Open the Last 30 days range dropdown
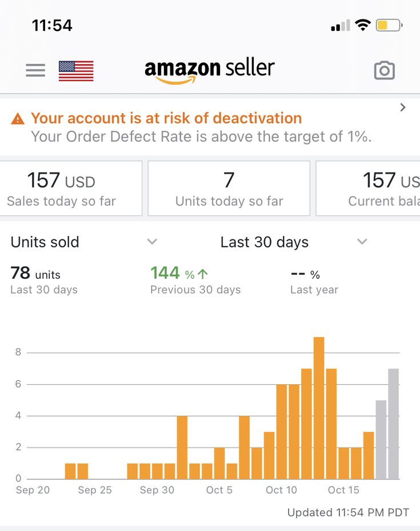This screenshot has height=531, width=420. (x=294, y=242)
